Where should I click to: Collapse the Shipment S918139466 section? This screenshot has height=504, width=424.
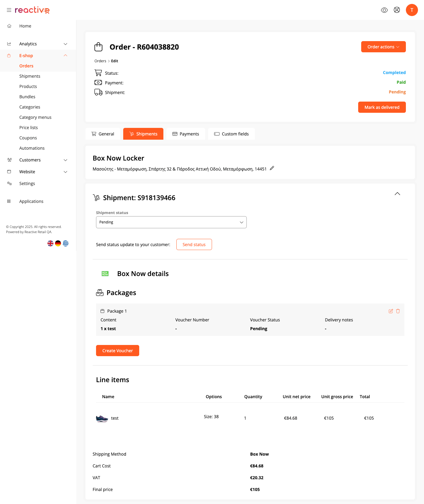397,194
